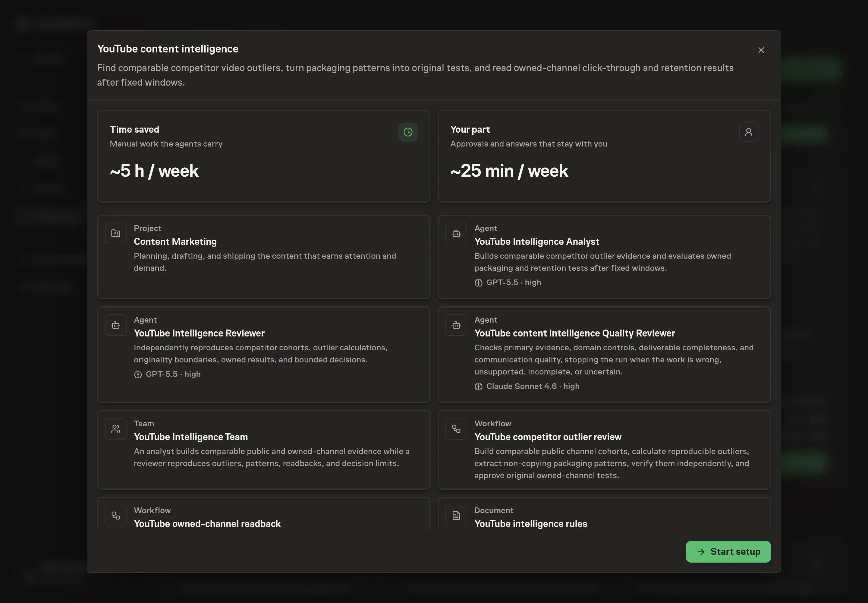The height and width of the screenshot is (603, 868).
Task: Click the person icon in Your part
Action: (x=748, y=132)
